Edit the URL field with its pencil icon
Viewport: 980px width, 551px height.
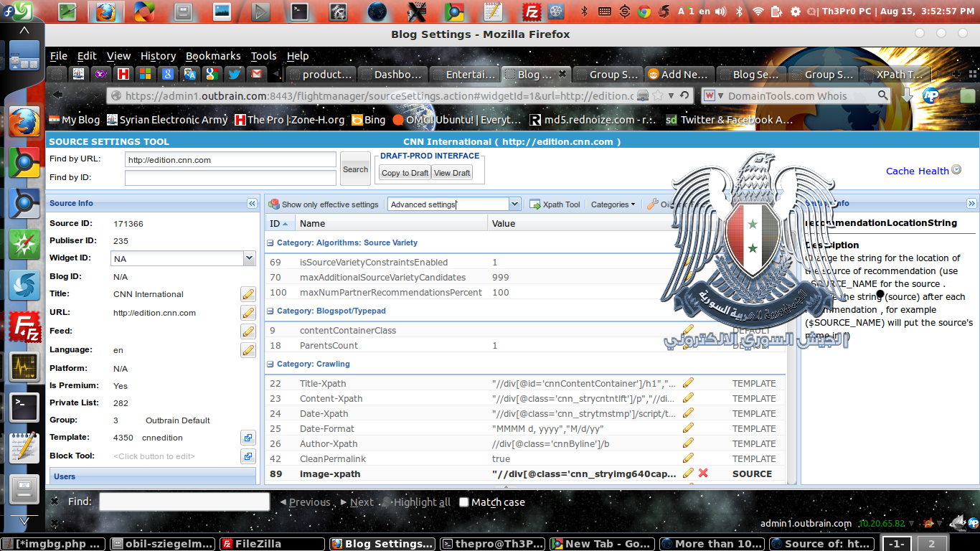point(248,313)
